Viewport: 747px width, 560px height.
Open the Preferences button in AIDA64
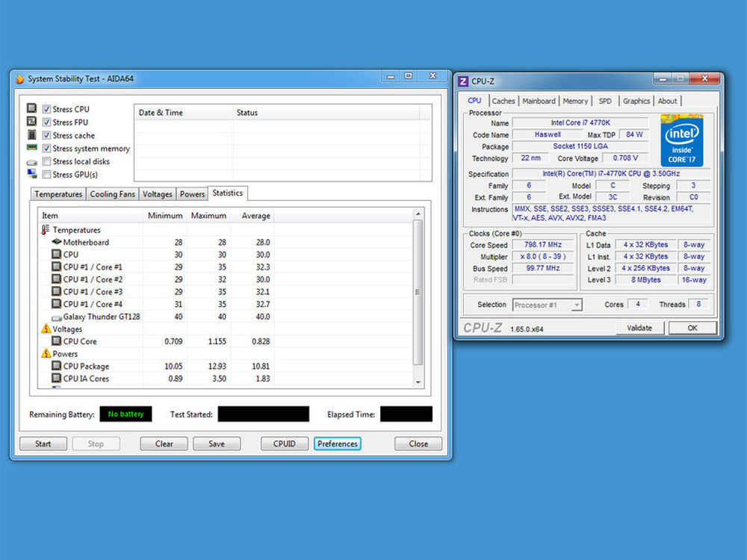(x=338, y=444)
